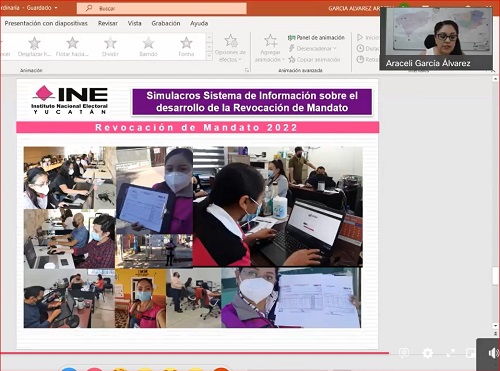
Task: Open the settings gear icon
Action: tap(428, 353)
